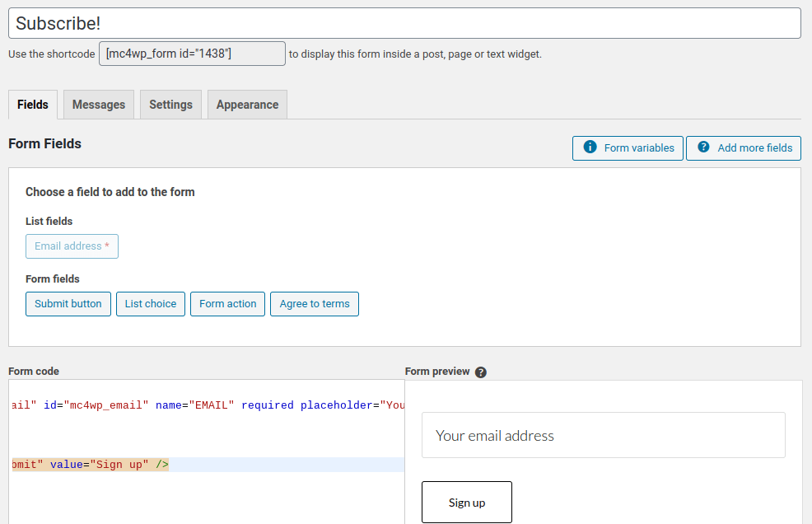
Task: Click the Form variables button label
Action: pyautogui.click(x=638, y=148)
